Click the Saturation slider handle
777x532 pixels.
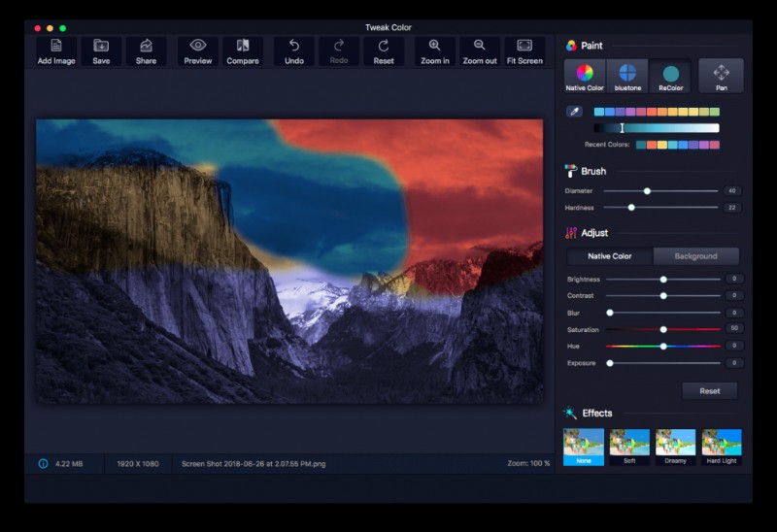(x=663, y=329)
